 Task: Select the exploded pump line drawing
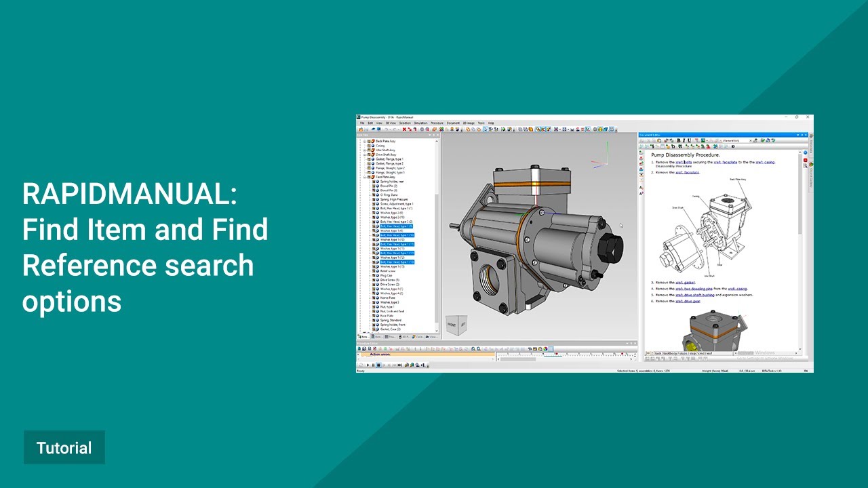click(705, 227)
